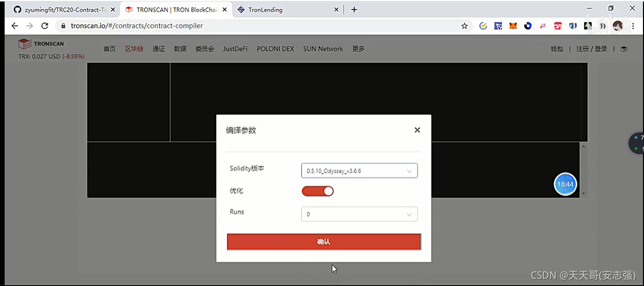
Task: Open the 数据 data menu
Action: [x=180, y=49]
